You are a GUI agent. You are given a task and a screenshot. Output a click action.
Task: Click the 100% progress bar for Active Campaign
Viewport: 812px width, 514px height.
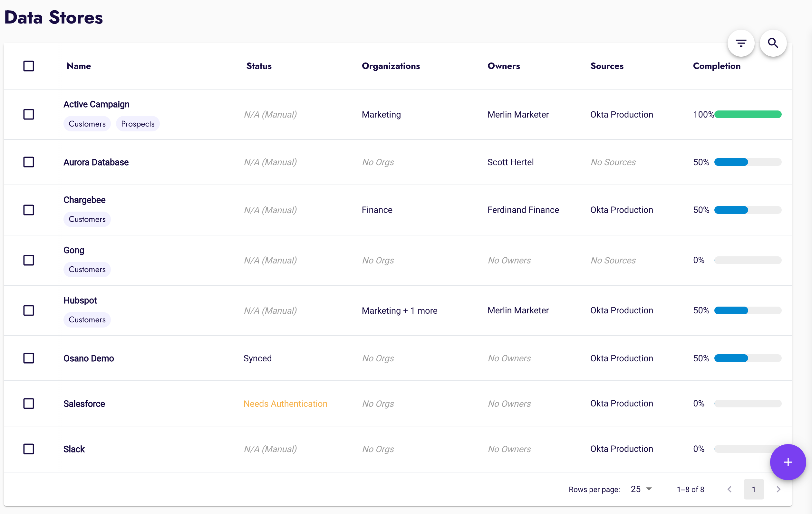[748, 114]
